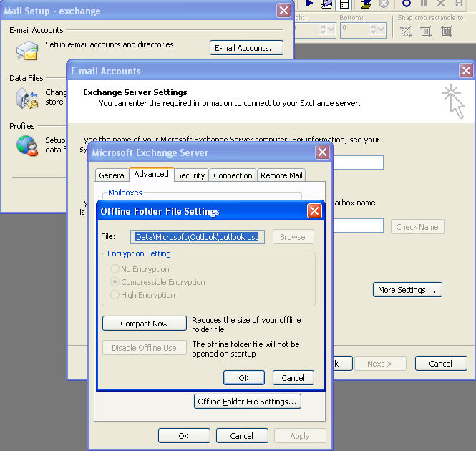This screenshot has width=476, height=451.
Task: Click Apply in Microsoft Exchange Server dialog
Action: pyautogui.click(x=300, y=436)
